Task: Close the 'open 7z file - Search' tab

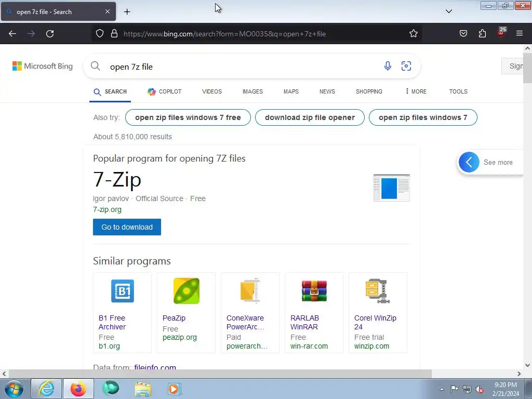Action: tap(107, 11)
